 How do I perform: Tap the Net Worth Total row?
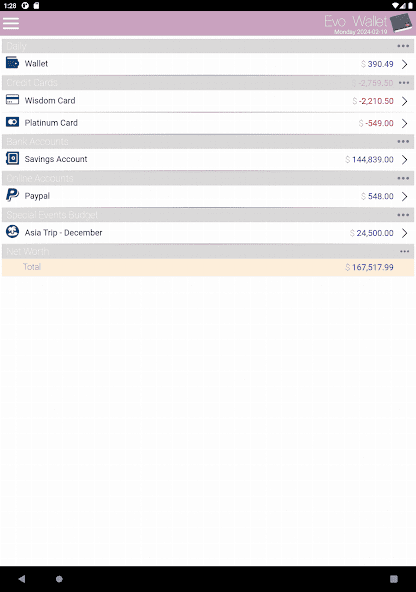point(208,267)
